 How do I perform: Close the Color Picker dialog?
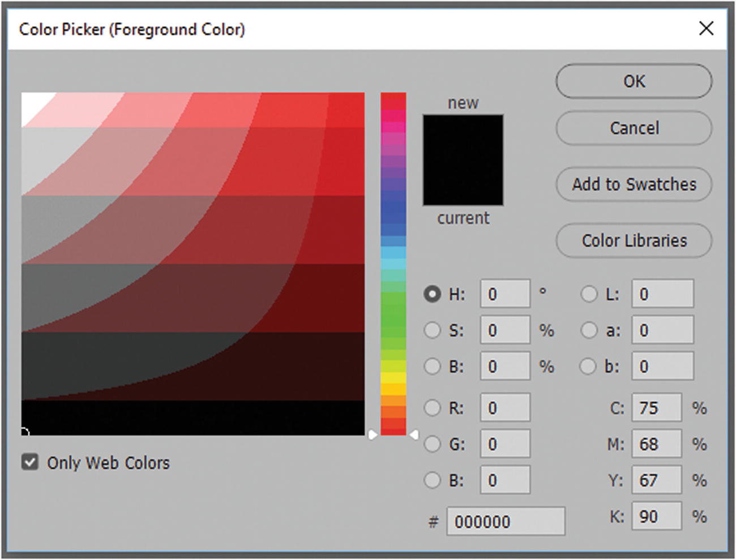click(x=706, y=28)
